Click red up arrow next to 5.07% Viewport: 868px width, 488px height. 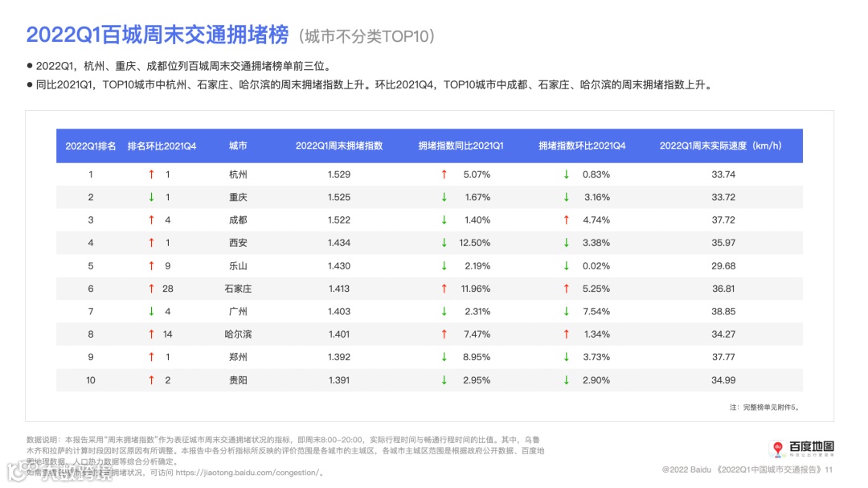(444, 174)
